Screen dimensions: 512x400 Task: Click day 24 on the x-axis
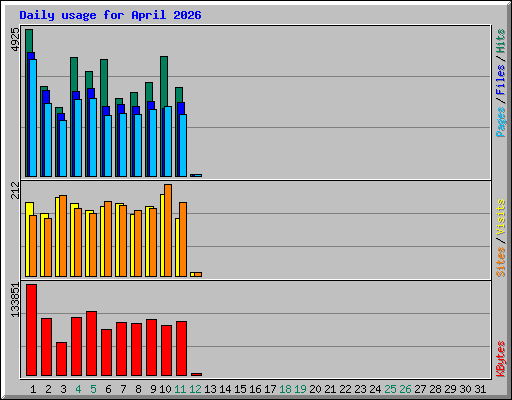point(375,389)
